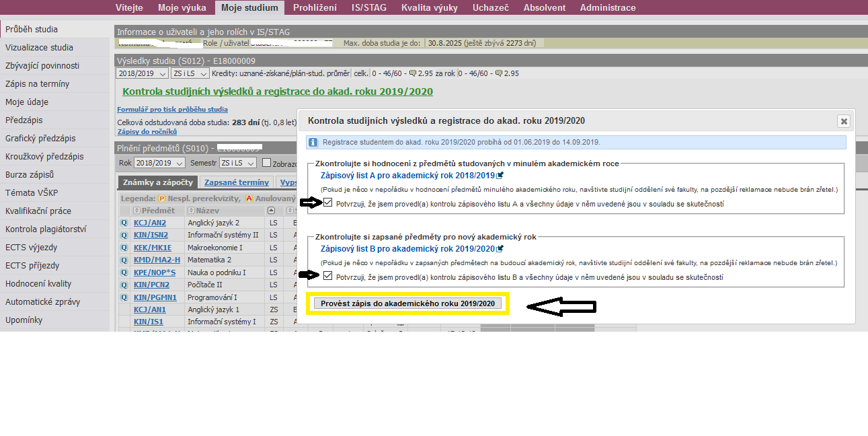868x436 pixels.
Task: Sort by Předmět column sort icon
Action: [136, 211]
